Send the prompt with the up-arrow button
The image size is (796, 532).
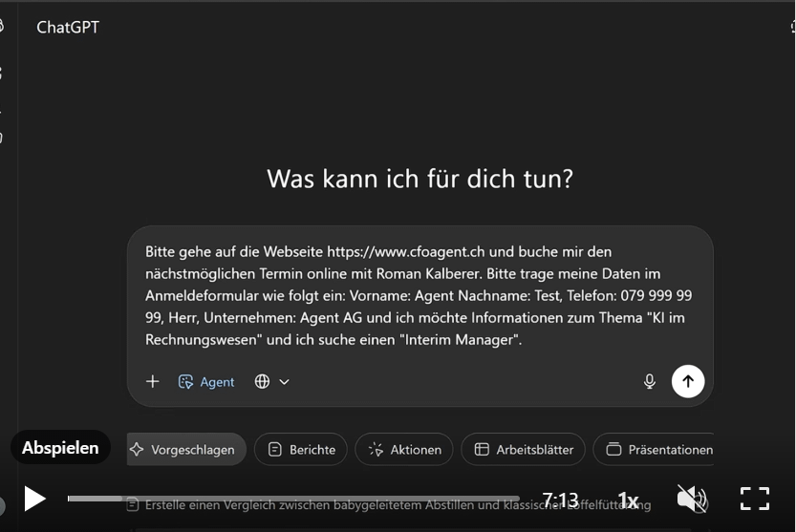point(688,381)
